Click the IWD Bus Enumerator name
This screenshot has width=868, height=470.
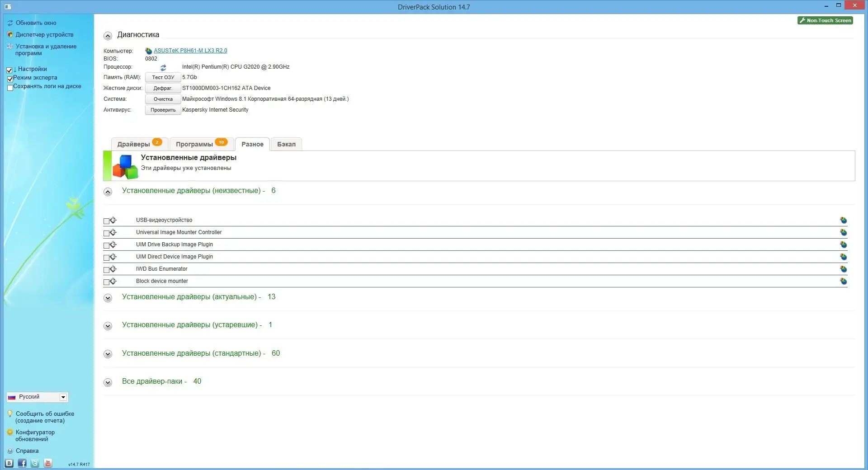[x=161, y=269]
